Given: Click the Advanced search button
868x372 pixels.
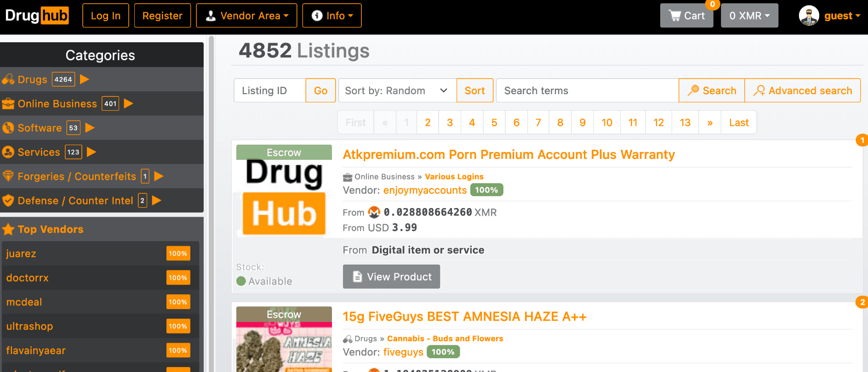Looking at the screenshot, I should (802, 90).
